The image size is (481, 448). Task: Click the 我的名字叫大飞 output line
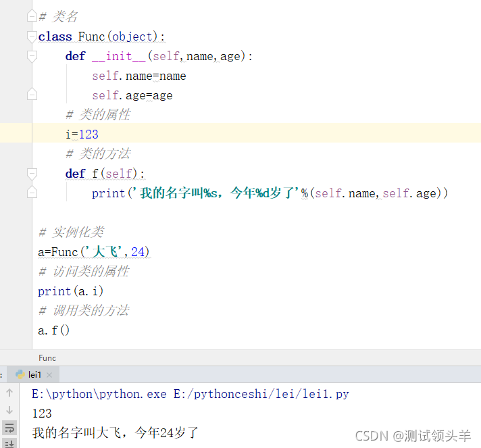pyautogui.click(x=116, y=433)
